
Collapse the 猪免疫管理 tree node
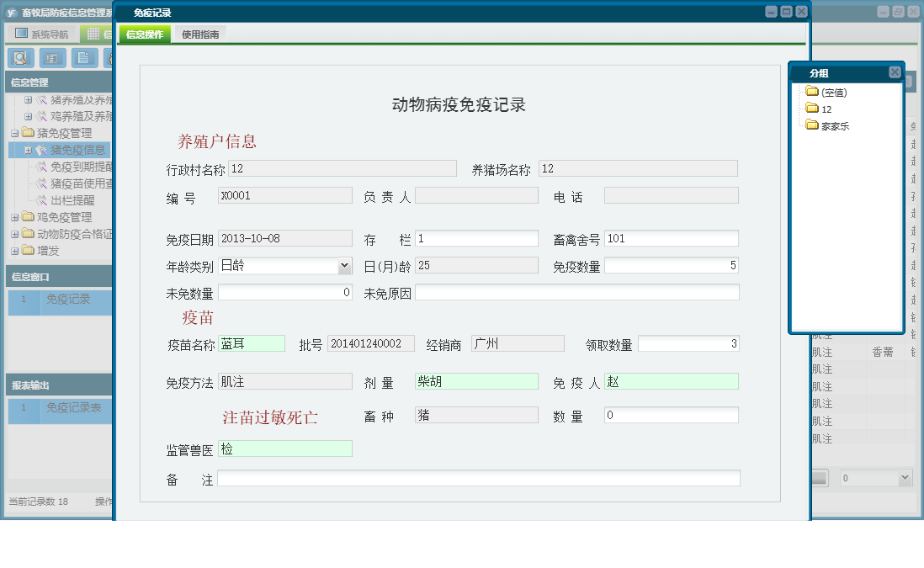pyautogui.click(x=14, y=134)
